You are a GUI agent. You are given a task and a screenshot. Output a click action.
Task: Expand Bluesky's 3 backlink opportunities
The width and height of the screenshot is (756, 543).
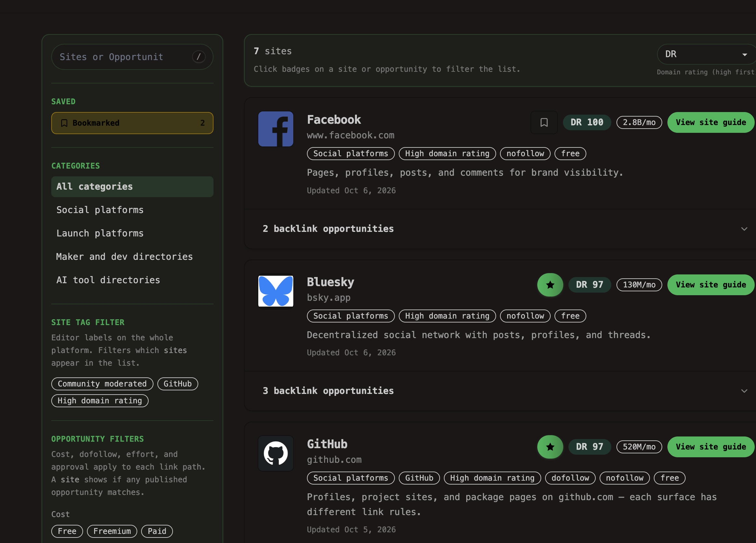(500, 391)
